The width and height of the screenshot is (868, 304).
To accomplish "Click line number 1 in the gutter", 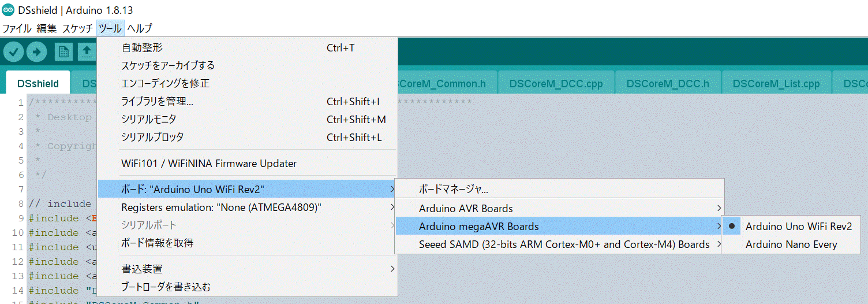I will pos(21,103).
